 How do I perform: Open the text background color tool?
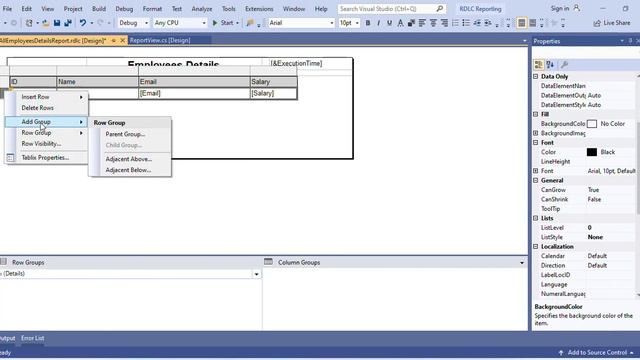tap(411, 23)
